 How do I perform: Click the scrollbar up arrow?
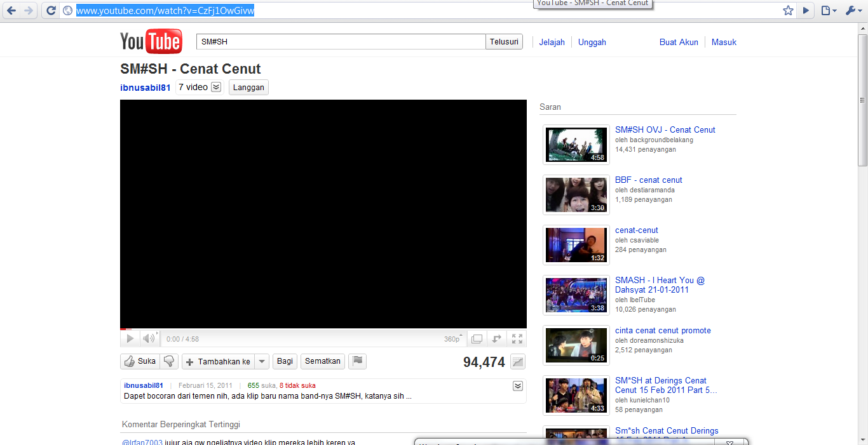tap(862, 29)
